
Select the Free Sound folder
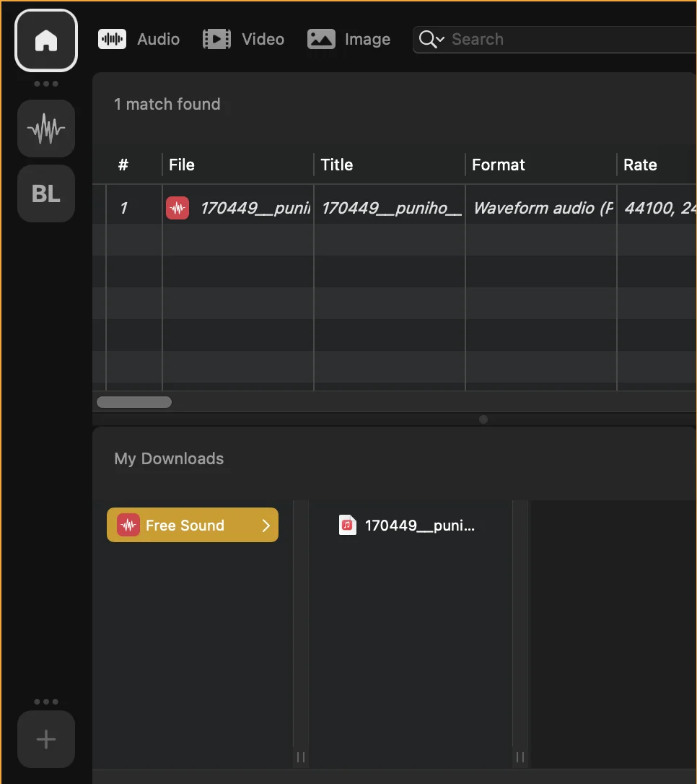pyautogui.click(x=193, y=525)
